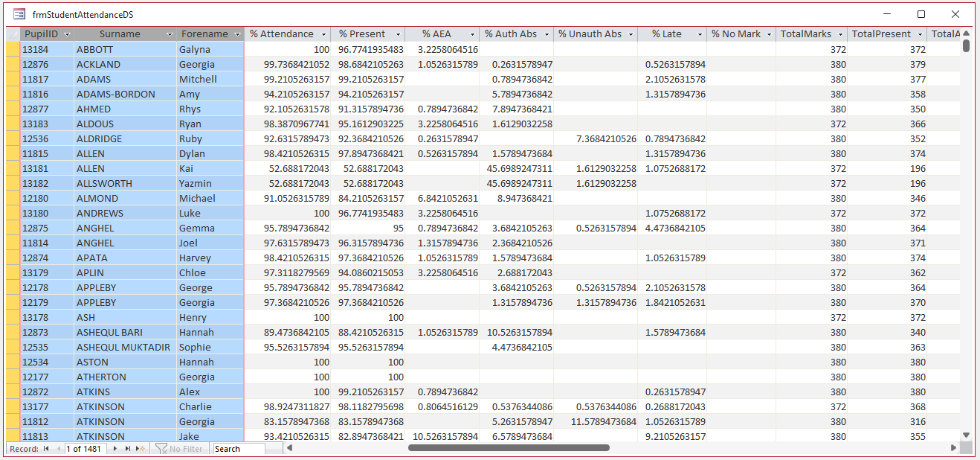Expand the % Auth Abs filter dropdown
The image size is (980, 460).
click(547, 34)
